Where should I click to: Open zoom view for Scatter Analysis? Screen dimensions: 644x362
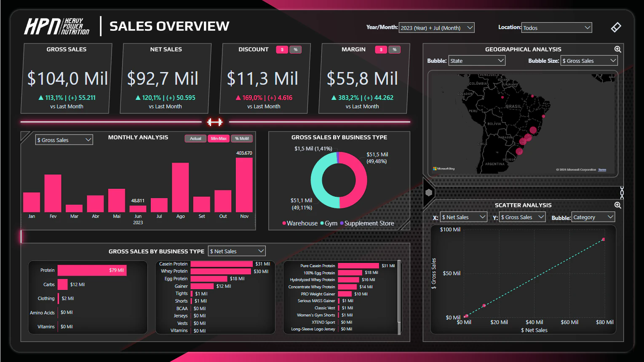pyautogui.click(x=617, y=205)
